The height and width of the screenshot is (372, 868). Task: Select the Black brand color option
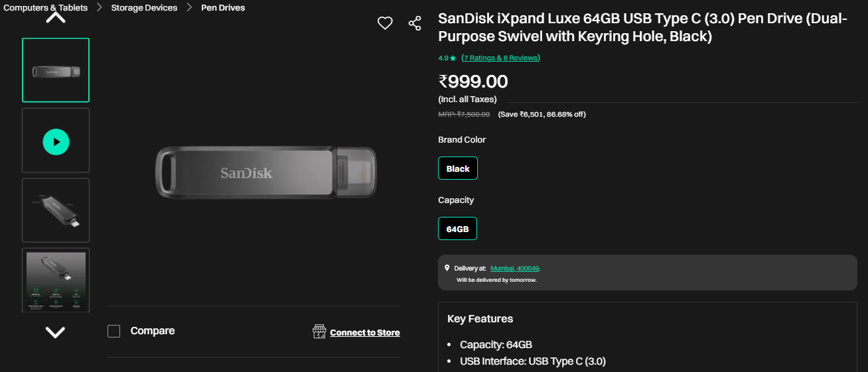point(457,168)
